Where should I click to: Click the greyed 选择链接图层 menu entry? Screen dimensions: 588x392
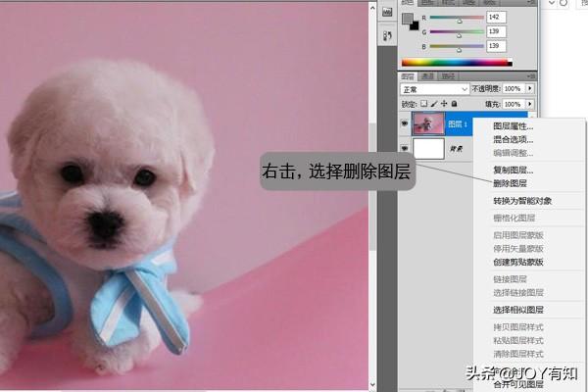tap(518, 293)
